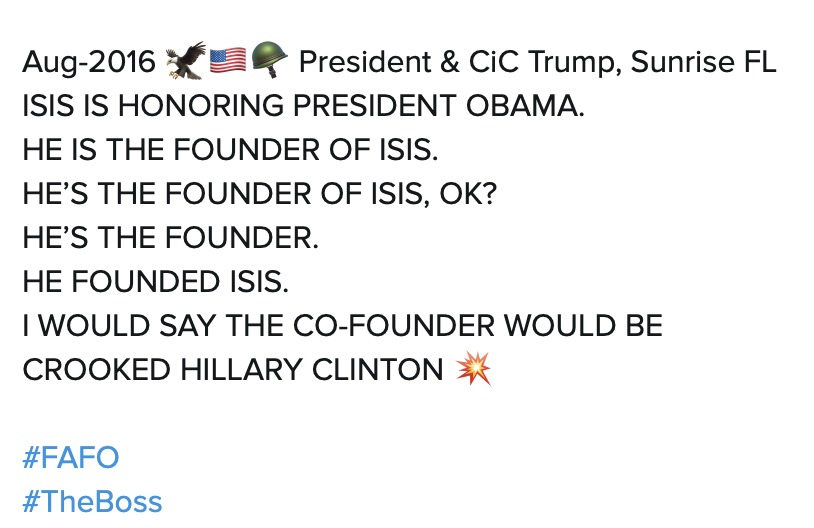The height and width of the screenshot is (528, 814).
Task: Click the collision explosion emoji
Action: 473,369
